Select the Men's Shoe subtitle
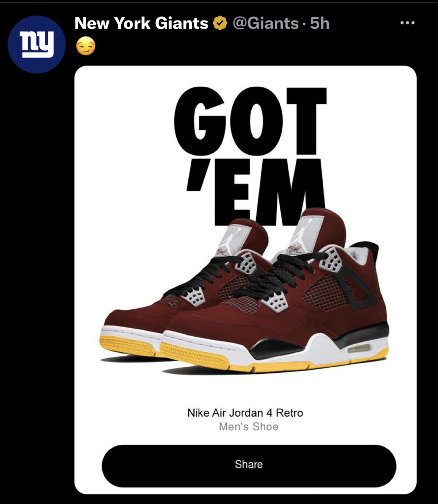Screen dimensions: 438x504 (249, 427)
